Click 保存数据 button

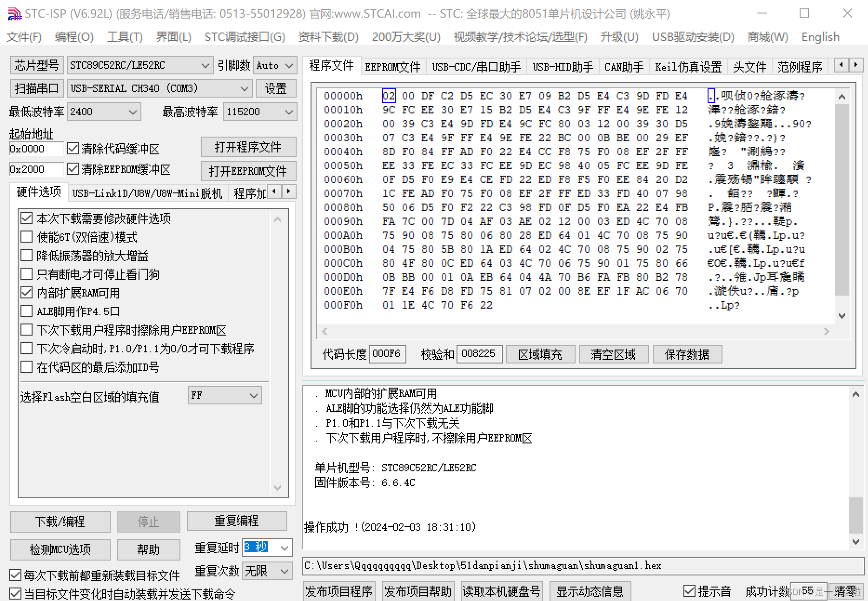click(687, 354)
